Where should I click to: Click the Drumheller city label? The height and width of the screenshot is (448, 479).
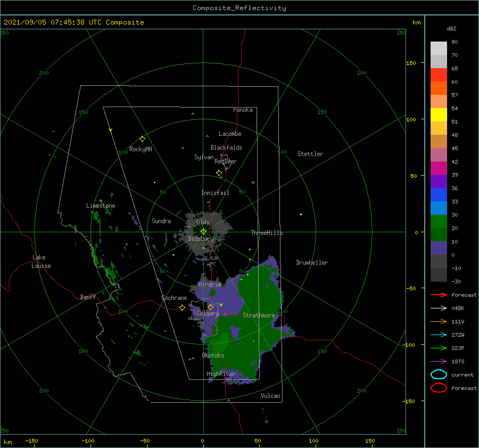[x=312, y=263]
